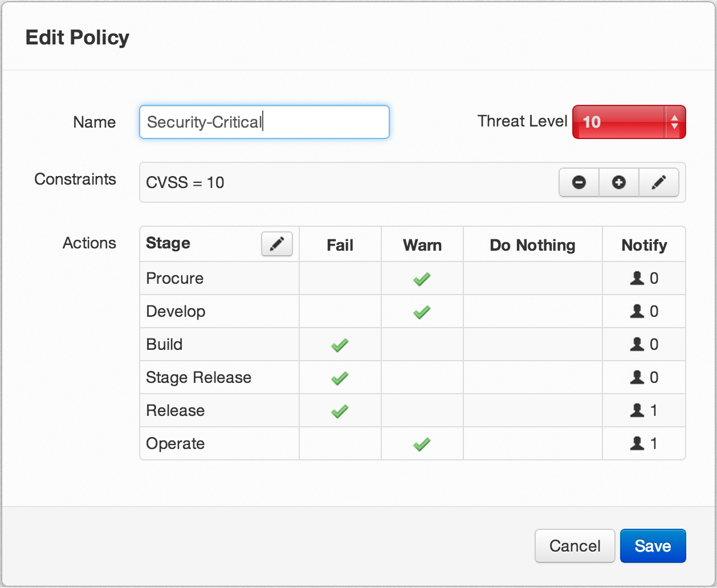This screenshot has height=588, width=717.
Task: Click the Procure row notify person icon
Action: pos(637,278)
